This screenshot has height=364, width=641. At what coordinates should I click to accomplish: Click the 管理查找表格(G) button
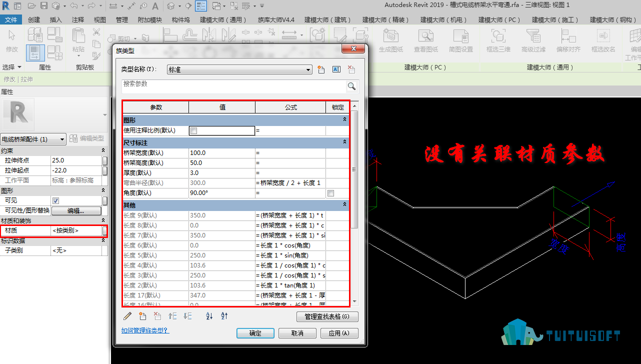coord(327,316)
